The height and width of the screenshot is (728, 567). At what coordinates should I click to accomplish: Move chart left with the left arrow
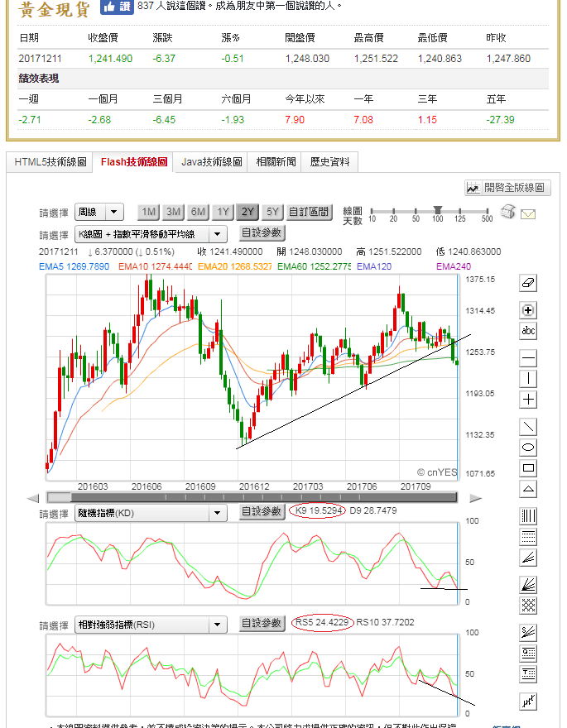(x=33, y=499)
